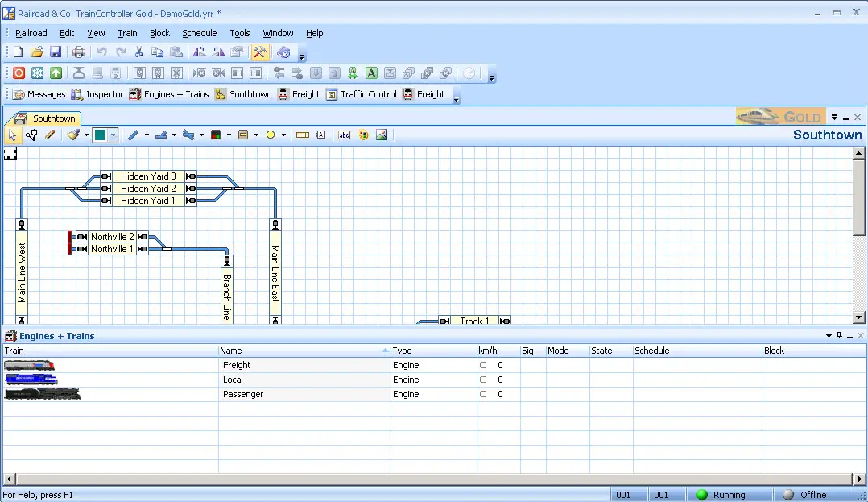Select the abc text label tool
868x502 pixels.
click(x=345, y=135)
